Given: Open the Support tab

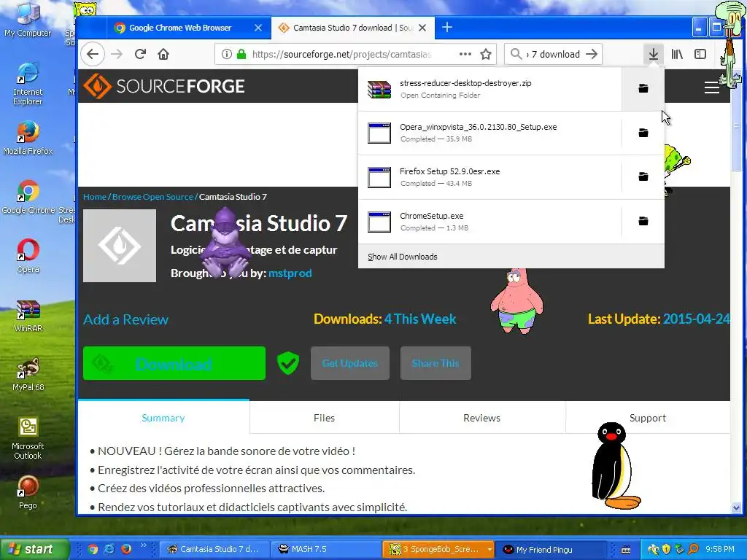Looking at the screenshot, I should coord(648,418).
